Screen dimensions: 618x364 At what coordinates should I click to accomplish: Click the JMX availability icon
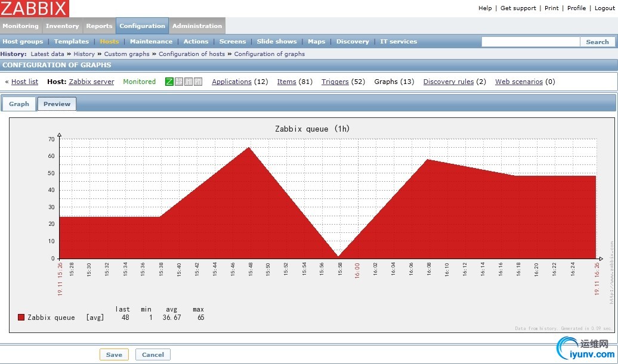click(189, 82)
